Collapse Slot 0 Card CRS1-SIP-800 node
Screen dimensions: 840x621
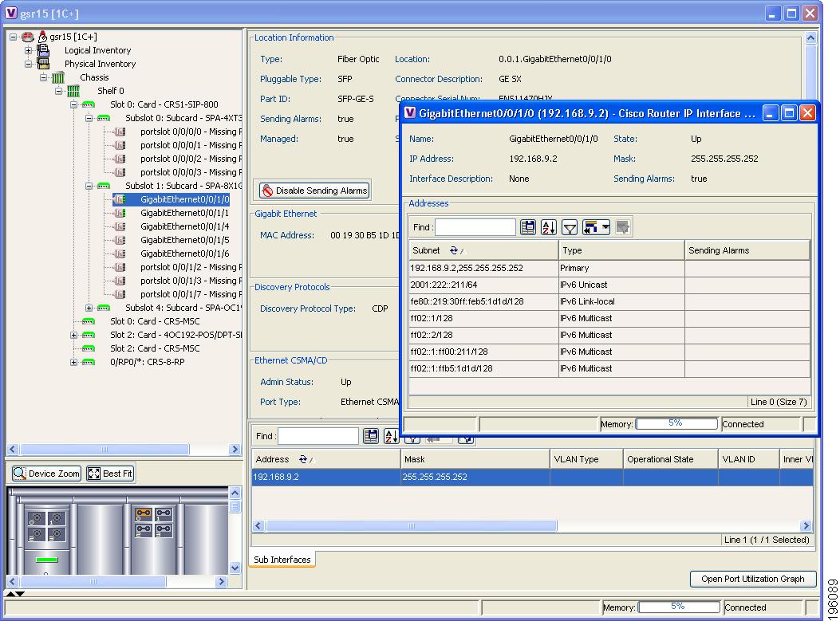[74, 104]
